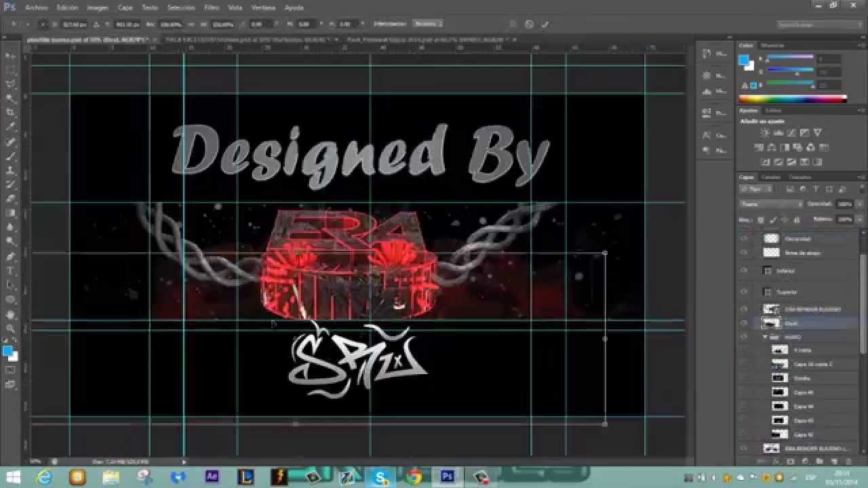This screenshot has height=488, width=868.
Task: Switch to the Estilos tab
Action: [x=773, y=110]
